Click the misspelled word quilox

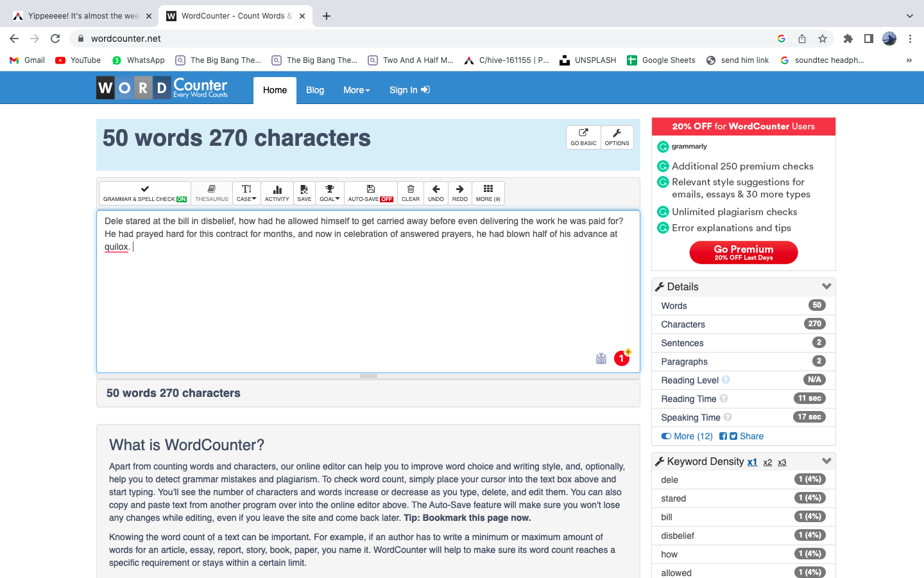(x=116, y=247)
